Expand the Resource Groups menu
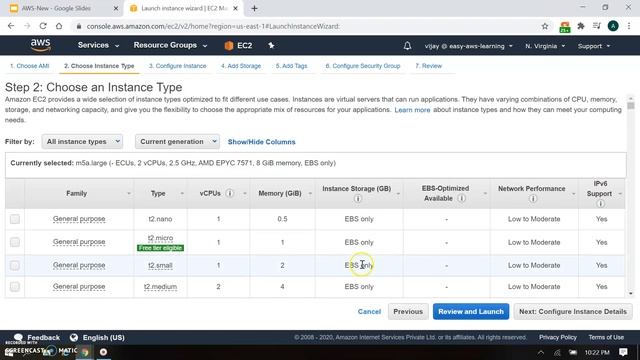 point(170,45)
